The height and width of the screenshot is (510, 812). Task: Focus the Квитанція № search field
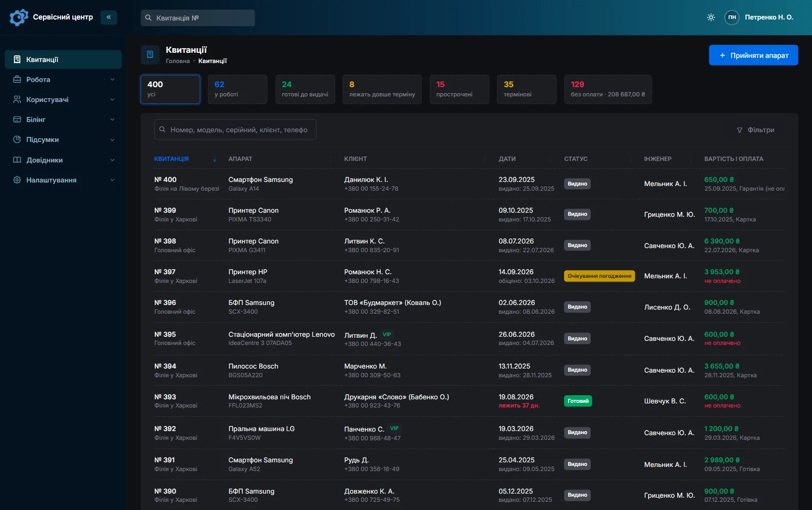pos(198,18)
